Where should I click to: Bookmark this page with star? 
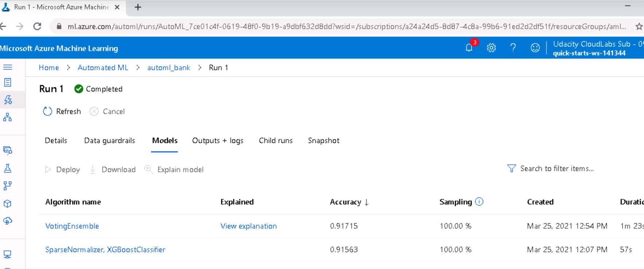tap(639, 26)
